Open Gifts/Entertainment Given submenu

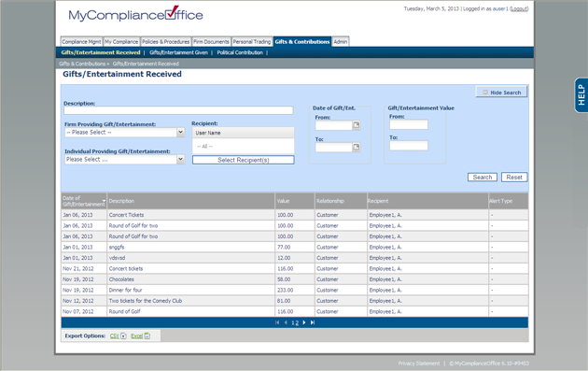pyautogui.click(x=178, y=52)
